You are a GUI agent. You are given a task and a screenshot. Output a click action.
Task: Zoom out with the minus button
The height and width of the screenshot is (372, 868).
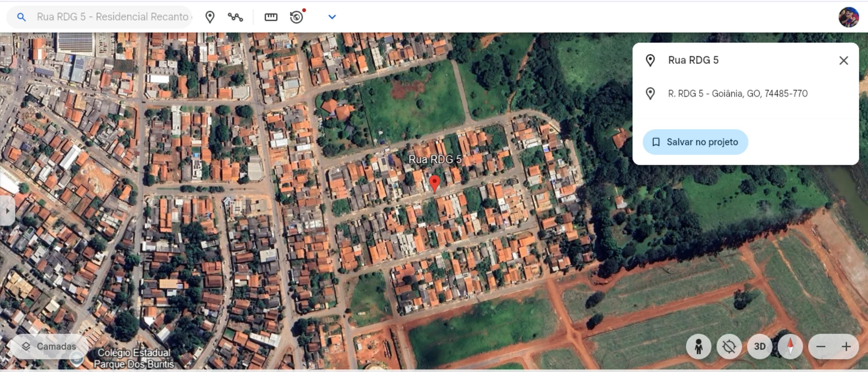tap(821, 346)
